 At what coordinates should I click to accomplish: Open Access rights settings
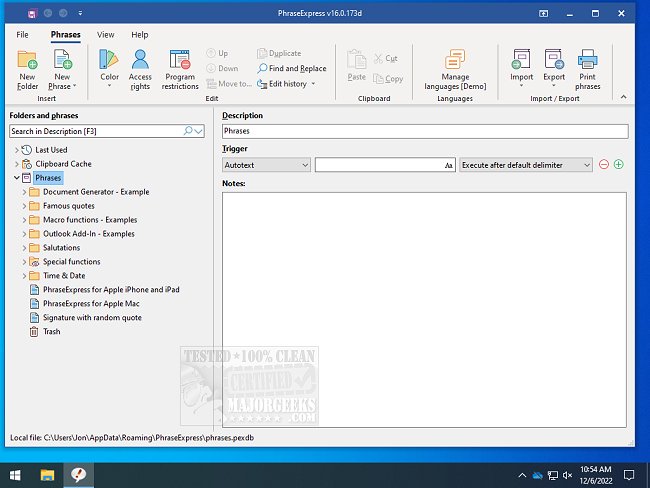pyautogui.click(x=140, y=60)
